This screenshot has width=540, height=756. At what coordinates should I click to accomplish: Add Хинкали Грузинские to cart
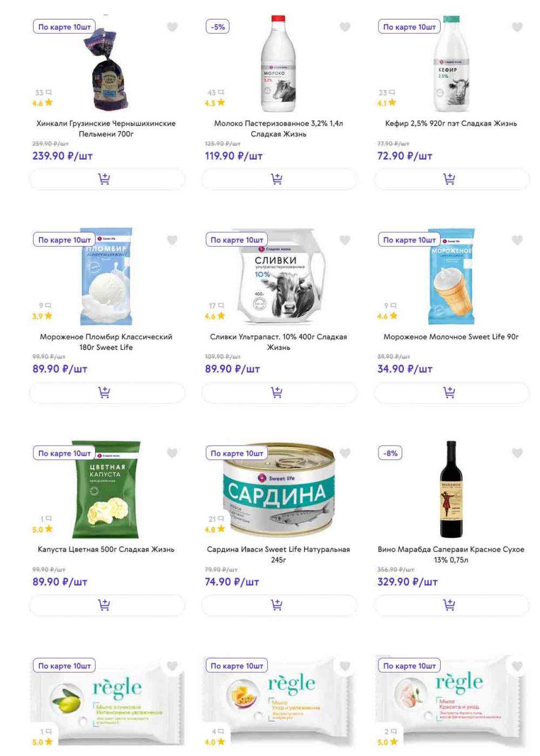coord(107,179)
